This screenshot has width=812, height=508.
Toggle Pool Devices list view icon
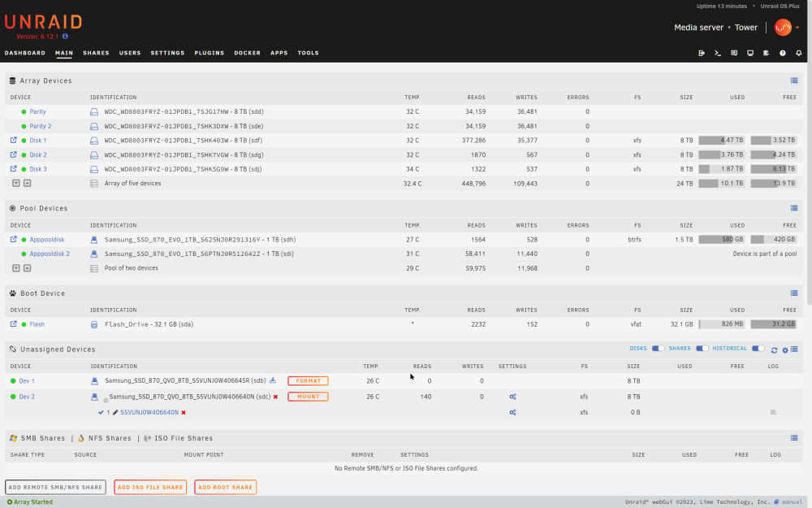coord(794,208)
